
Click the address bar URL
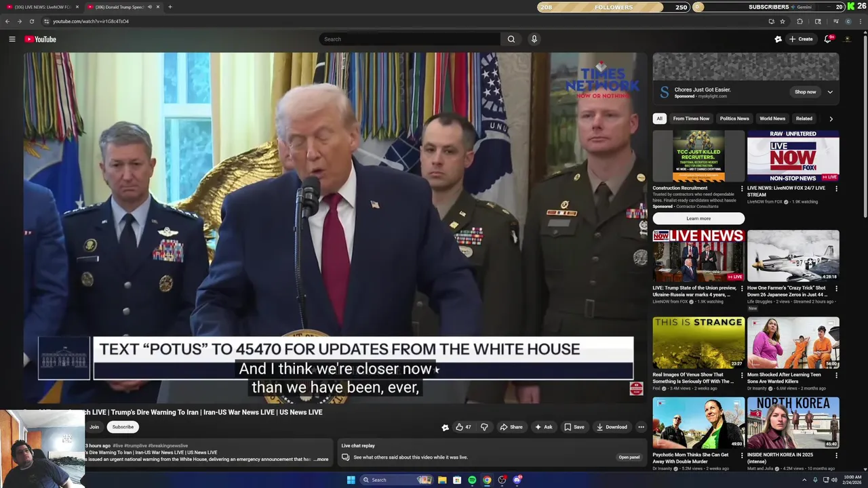coord(91,21)
